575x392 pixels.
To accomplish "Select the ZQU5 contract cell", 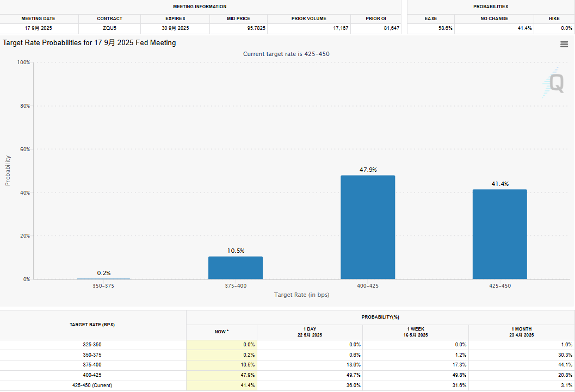I will tap(109, 28).
